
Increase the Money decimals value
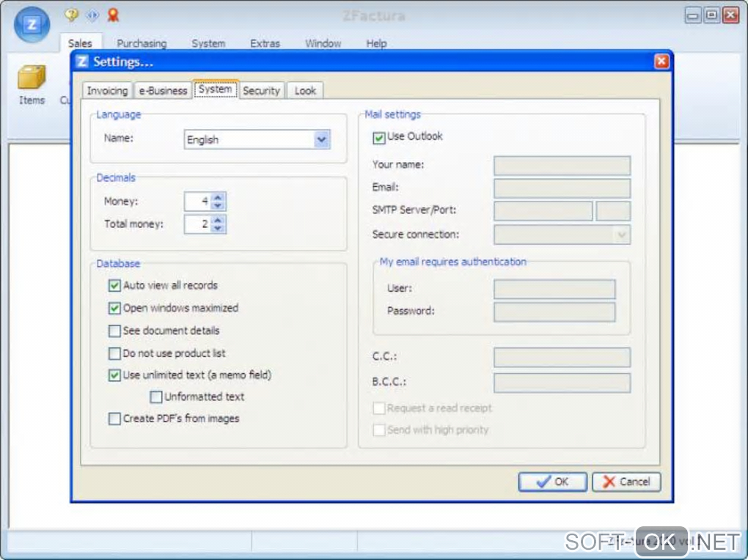click(x=218, y=197)
